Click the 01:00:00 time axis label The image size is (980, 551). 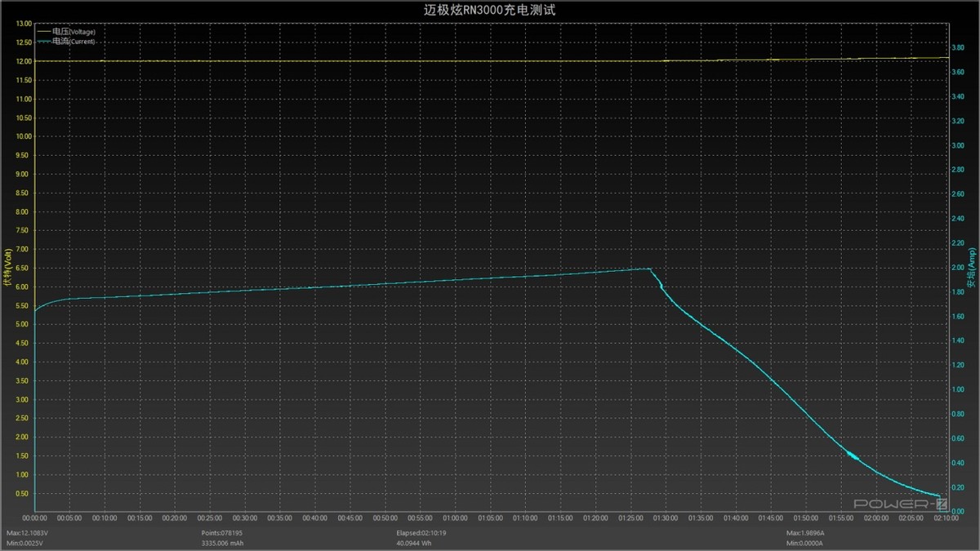point(456,518)
